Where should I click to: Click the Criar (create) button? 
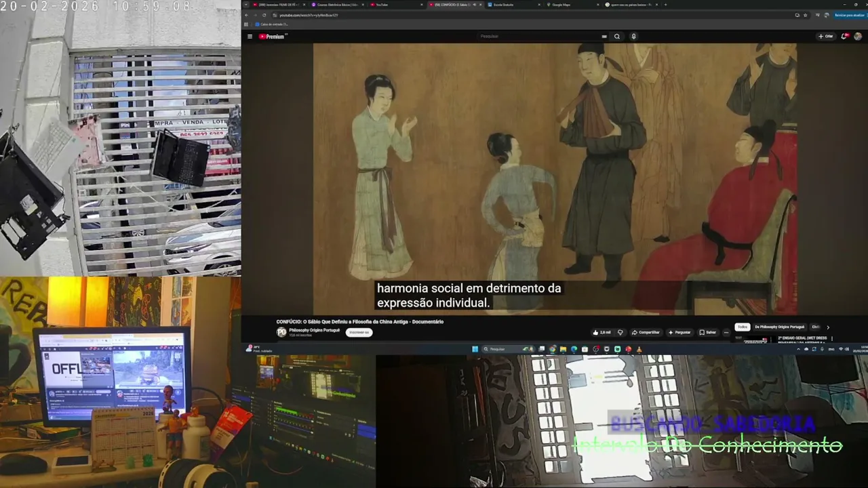pyautogui.click(x=826, y=37)
